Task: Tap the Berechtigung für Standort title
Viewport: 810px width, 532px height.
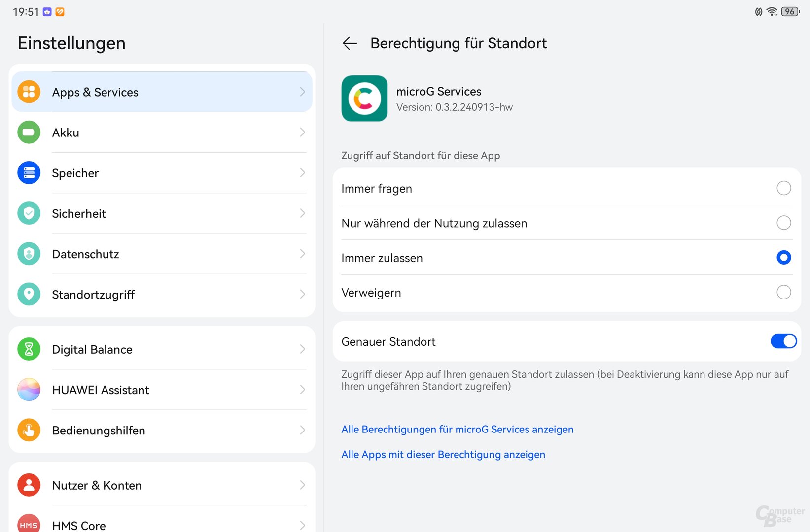Action: [x=458, y=43]
